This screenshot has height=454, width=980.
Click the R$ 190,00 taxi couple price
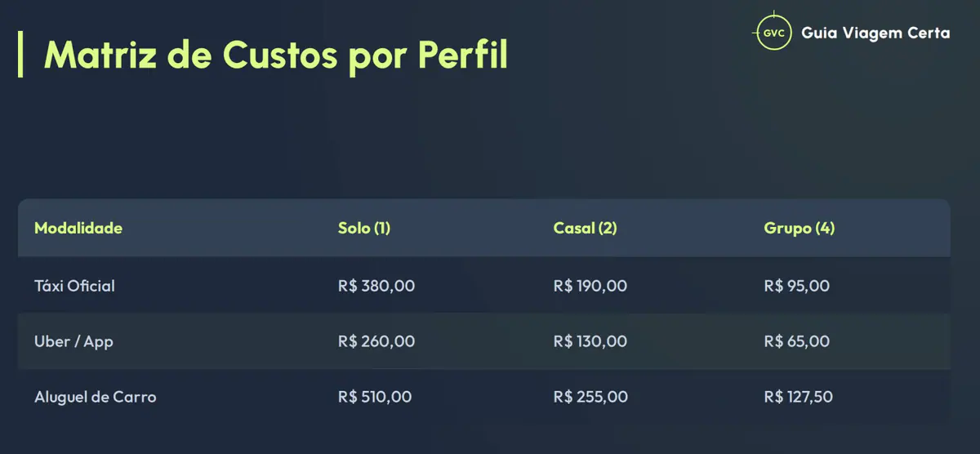(x=590, y=286)
